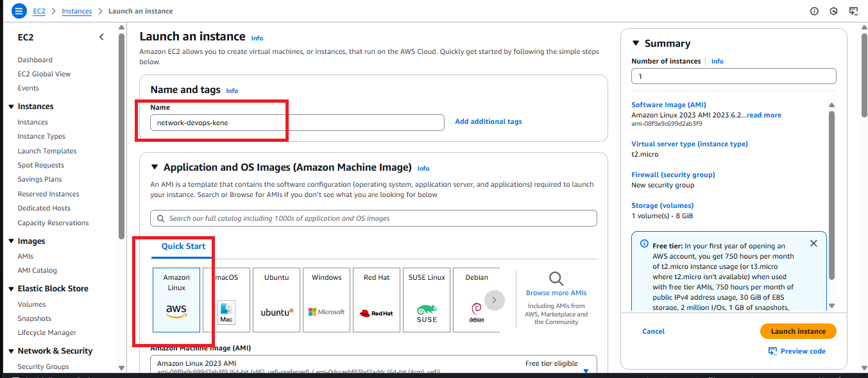This screenshot has width=868, height=378.
Task: Click the Preview code icon
Action: (x=772, y=351)
